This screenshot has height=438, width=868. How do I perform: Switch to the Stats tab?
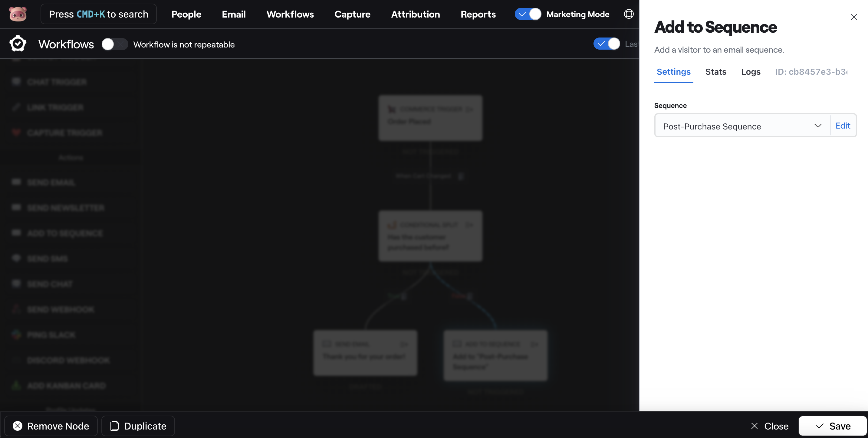click(715, 71)
